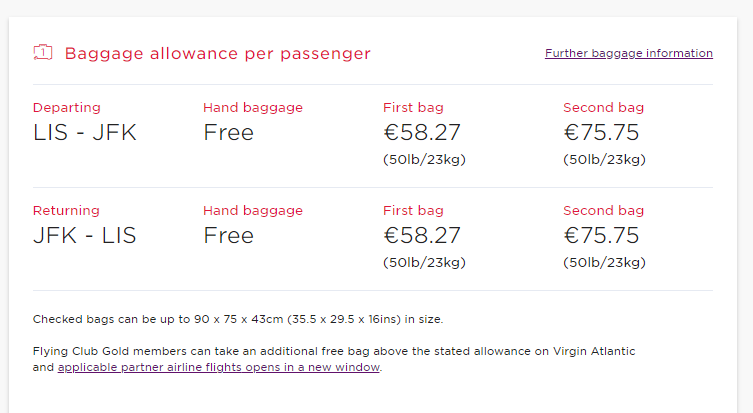
Task: Click the Departing label
Action: [67, 108]
